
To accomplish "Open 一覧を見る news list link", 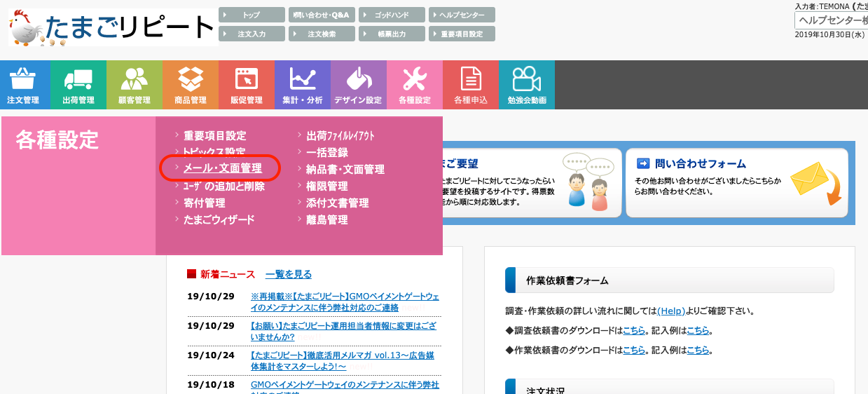I will tap(289, 274).
